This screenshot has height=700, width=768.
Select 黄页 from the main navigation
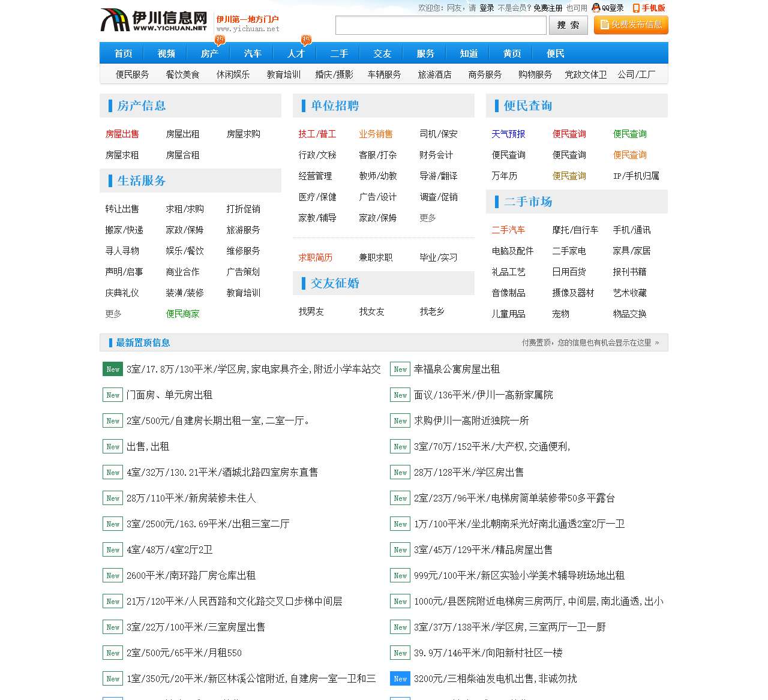click(x=511, y=53)
